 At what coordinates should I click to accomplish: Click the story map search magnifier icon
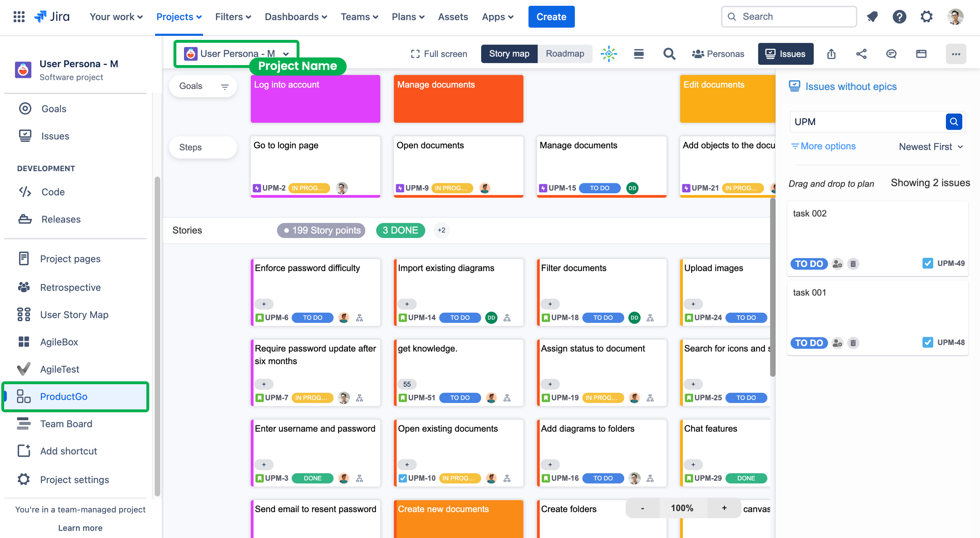669,54
